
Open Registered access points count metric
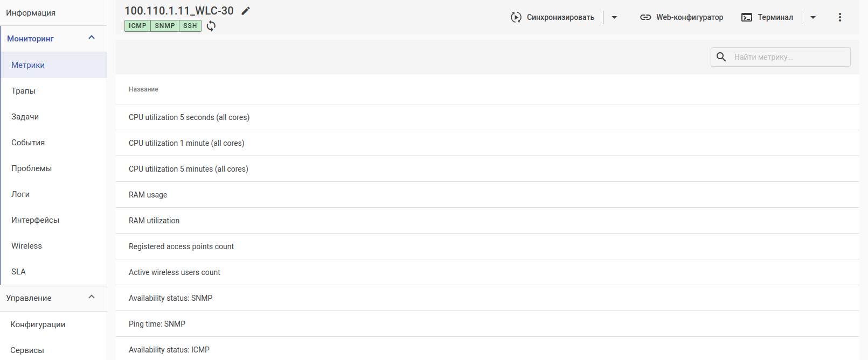(x=181, y=246)
